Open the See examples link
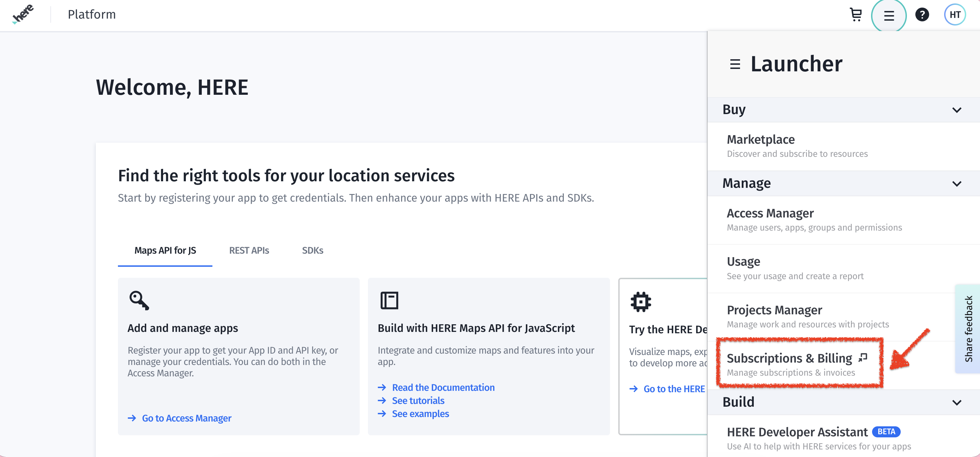 pyautogui.click(x=420, y=414)
